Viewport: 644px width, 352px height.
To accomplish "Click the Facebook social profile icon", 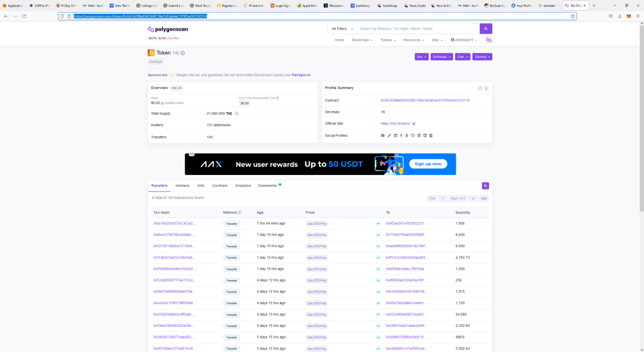I will pos(401,135).
